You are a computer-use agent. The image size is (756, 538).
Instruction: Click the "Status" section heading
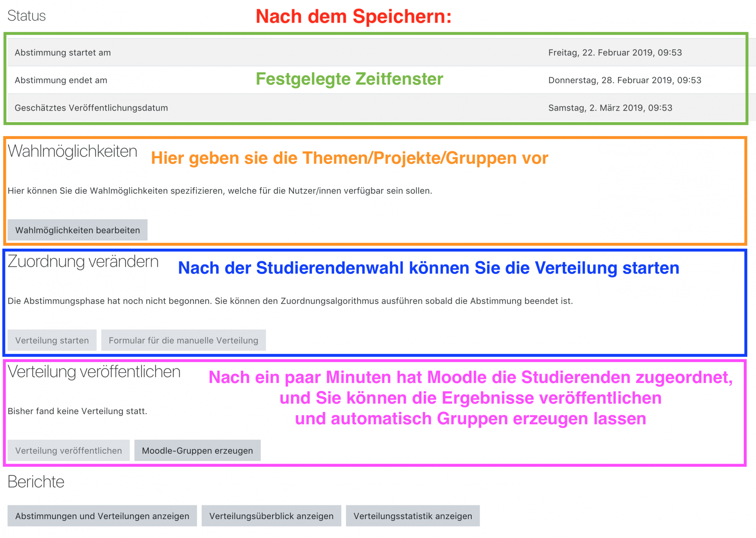26,16
